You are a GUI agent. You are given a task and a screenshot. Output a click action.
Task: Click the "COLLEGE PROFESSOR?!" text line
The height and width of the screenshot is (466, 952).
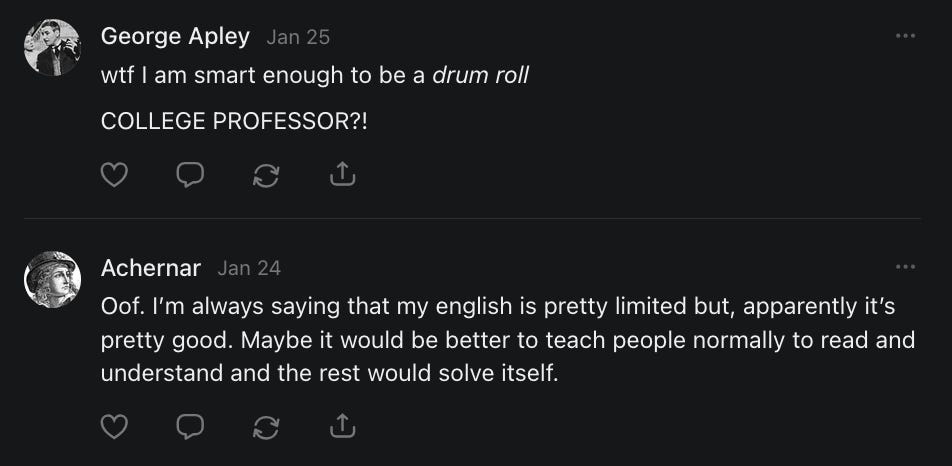(235, 120)
